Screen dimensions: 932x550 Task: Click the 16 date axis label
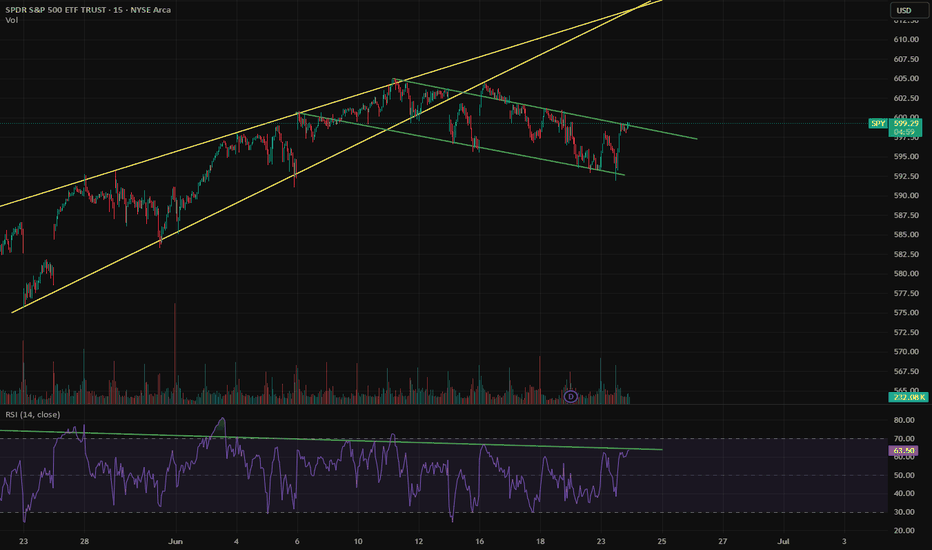point(480,541)
